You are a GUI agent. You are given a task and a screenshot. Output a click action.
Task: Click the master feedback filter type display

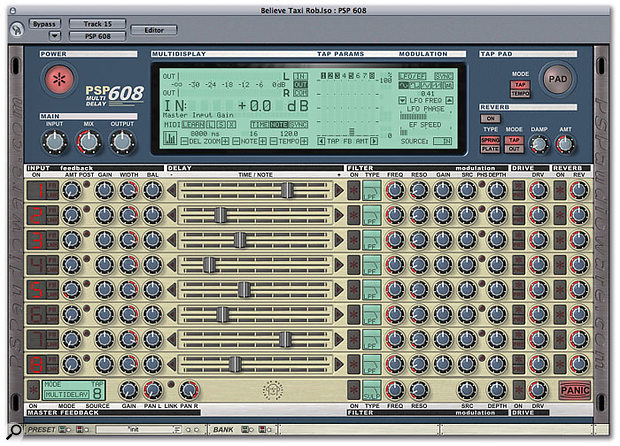[x=372, y=390]
